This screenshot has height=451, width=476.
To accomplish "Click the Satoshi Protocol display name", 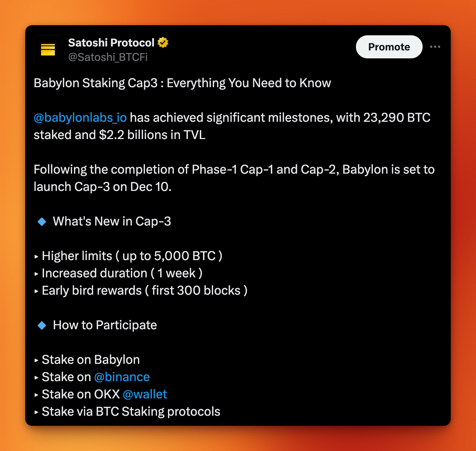I will [x=111, y=43].
